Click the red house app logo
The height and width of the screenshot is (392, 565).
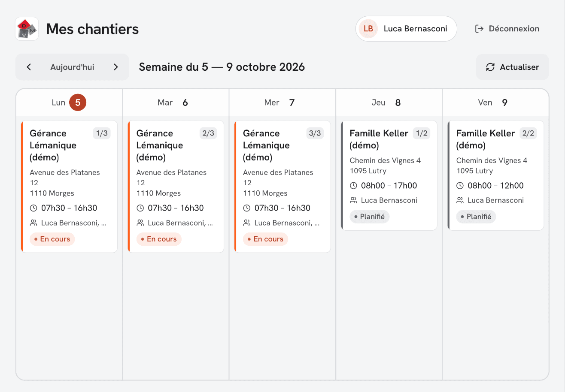coord(27,29)
